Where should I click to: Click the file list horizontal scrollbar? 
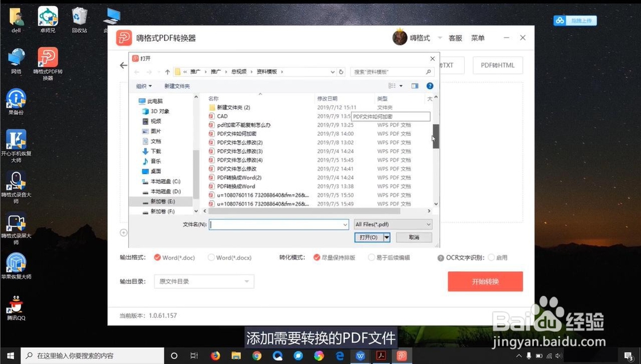[304, 211]
